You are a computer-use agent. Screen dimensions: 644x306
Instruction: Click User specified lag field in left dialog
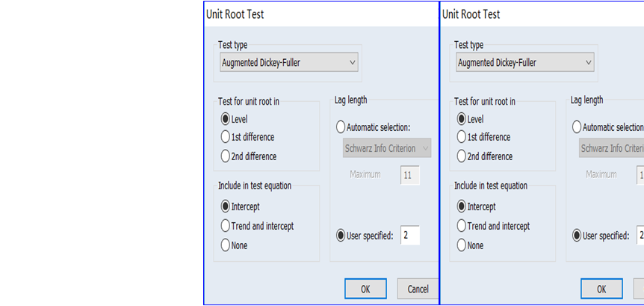click(410, 236)
